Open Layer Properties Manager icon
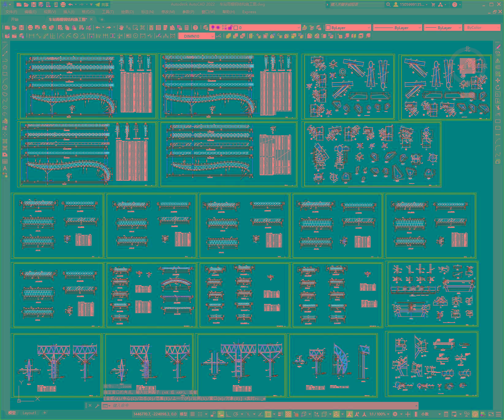The width and height of the screenshot is (504, 420). [x=206, y=28]
